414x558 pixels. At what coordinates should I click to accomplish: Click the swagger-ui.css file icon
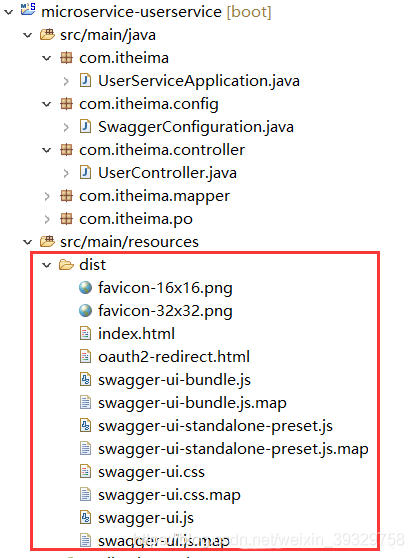click(85, 472)
